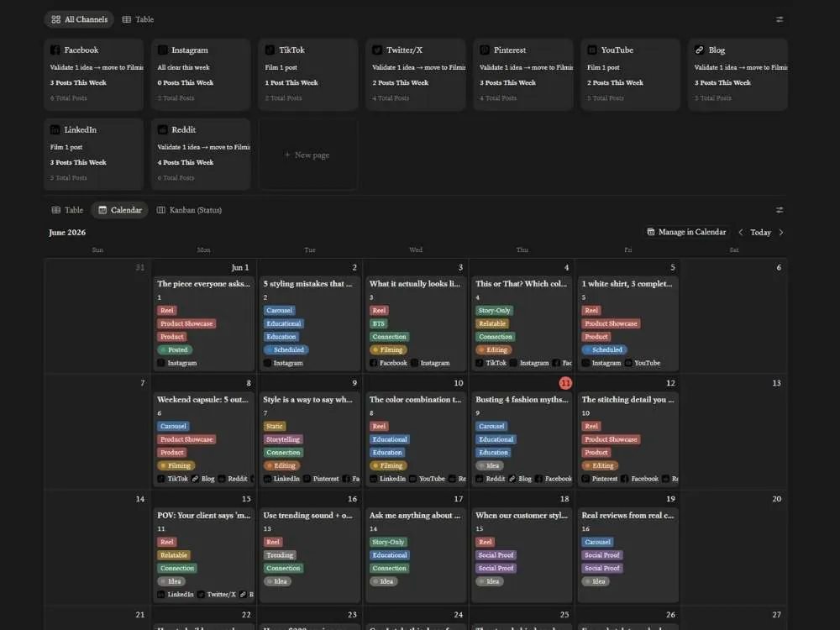Viewport: 840px width, 630px height.
Task: Click 'All clear this week' text
Action: [183, 67]
